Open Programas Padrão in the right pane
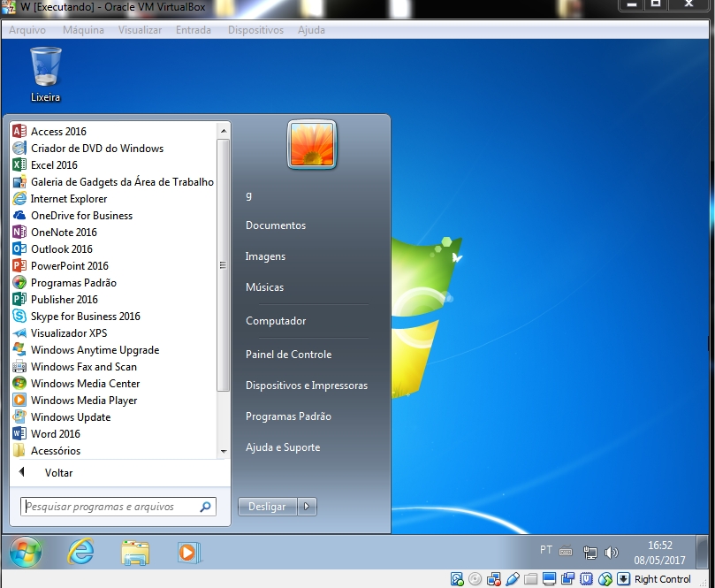The image size is (715, 588). pos(288,416)
